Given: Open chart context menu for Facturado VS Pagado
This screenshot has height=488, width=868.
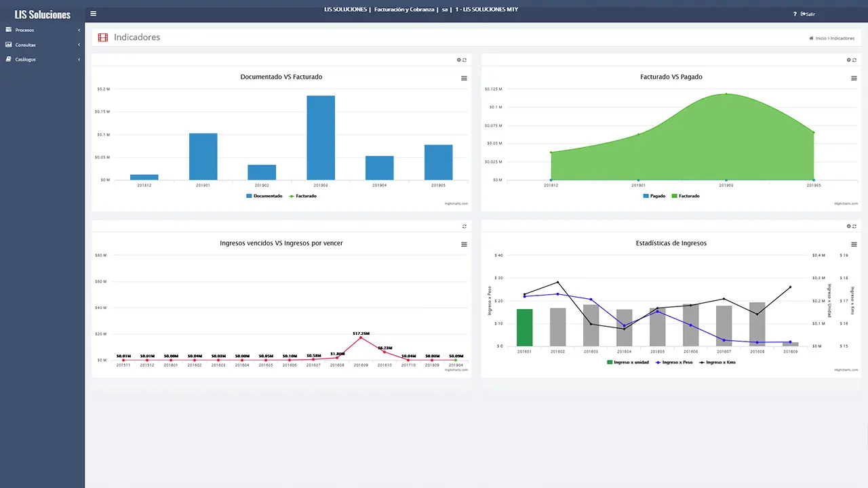Looking at the screenshot, I should point(854,78).
